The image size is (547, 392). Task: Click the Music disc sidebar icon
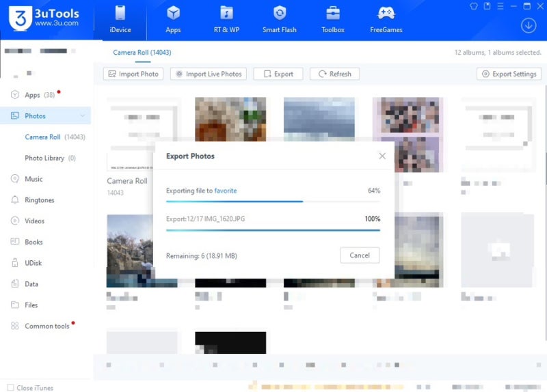click(x=14, y=179)
